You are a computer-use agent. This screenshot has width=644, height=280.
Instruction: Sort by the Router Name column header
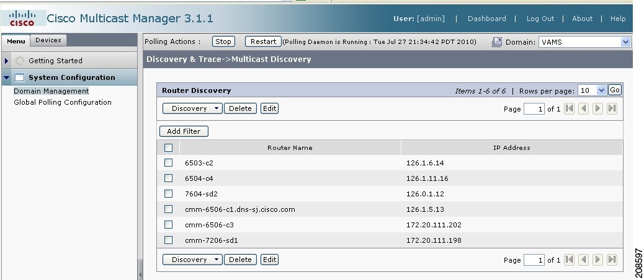click(x=290, y=147)
